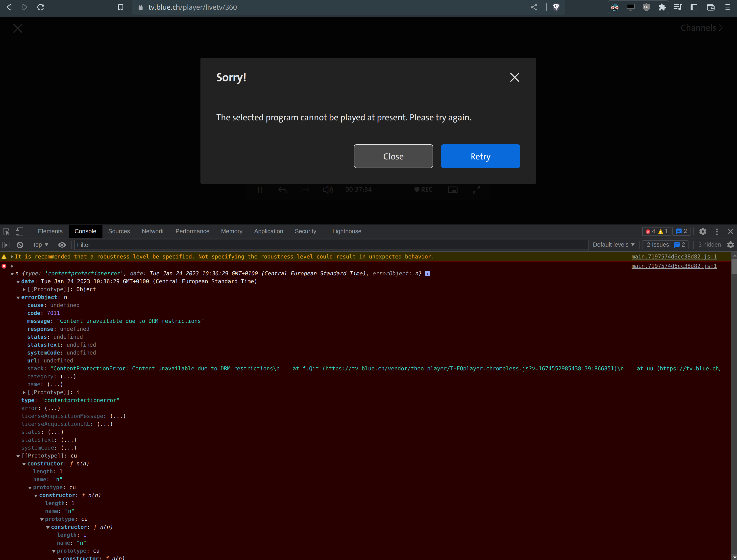This screenshot has width=737, height=560.
Task: Switch to the Sources tab
Action: [x=119, y=231]
